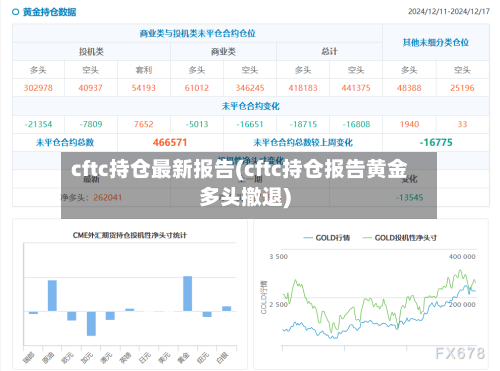Screen dimensions: 500x371
Task: Click the 日元 axis label
Action: coord(145,358)
